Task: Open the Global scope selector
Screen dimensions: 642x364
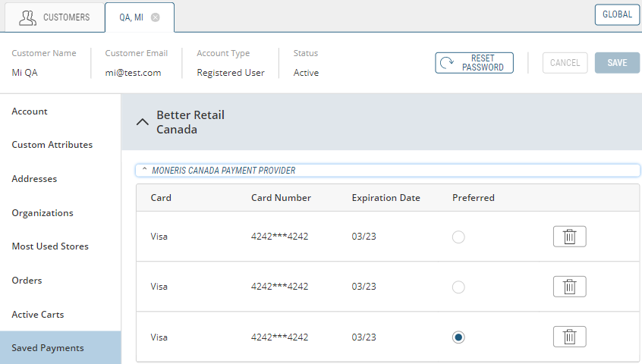Action: [617, 14]
